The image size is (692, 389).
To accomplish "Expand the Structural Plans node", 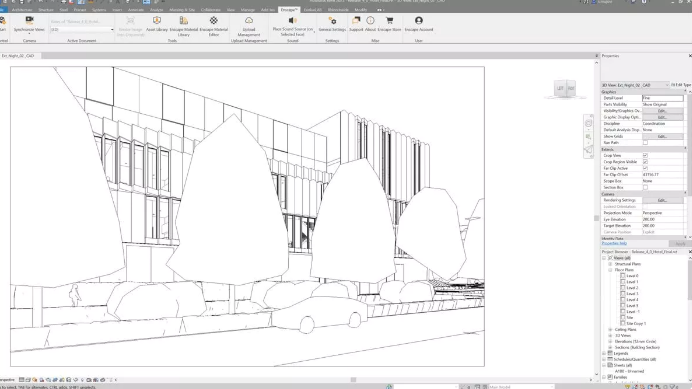I will point(610,264).
